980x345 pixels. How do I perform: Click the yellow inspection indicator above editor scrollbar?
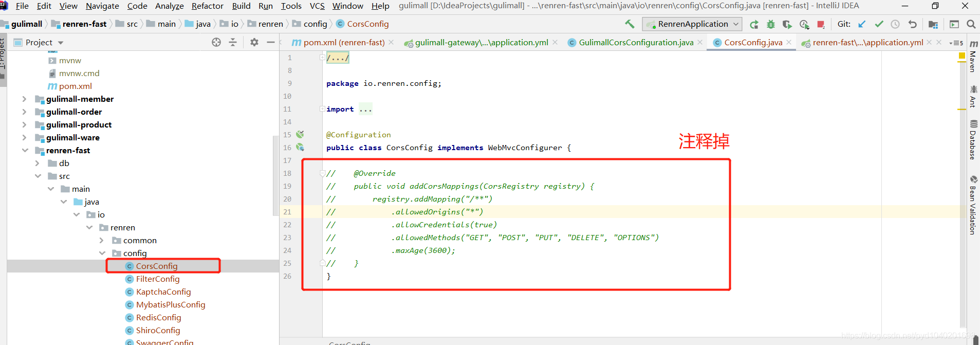(961, 56)
